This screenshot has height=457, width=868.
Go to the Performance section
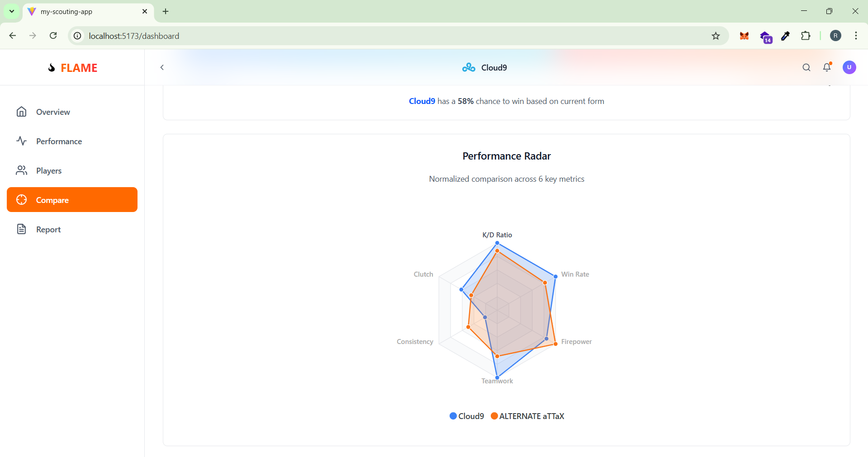click(72, 141)
